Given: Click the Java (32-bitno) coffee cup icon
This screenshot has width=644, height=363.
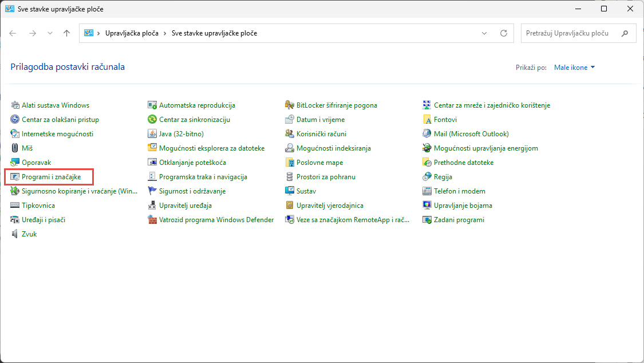Looking at the screenshot, I should [152, 133].
